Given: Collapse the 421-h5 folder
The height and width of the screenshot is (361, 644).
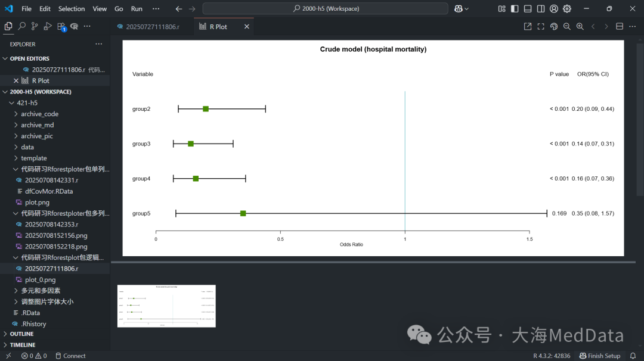Looking at the screenshot, I should pos(27,102).
